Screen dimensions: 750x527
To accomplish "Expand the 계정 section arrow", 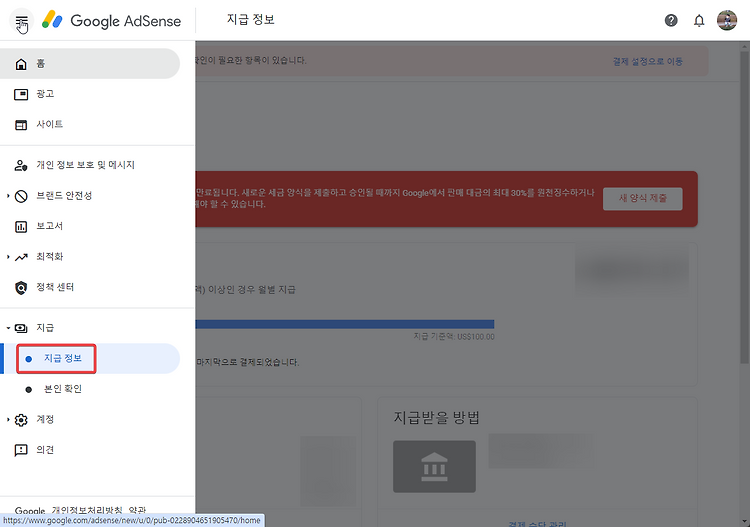I will 8,419.
